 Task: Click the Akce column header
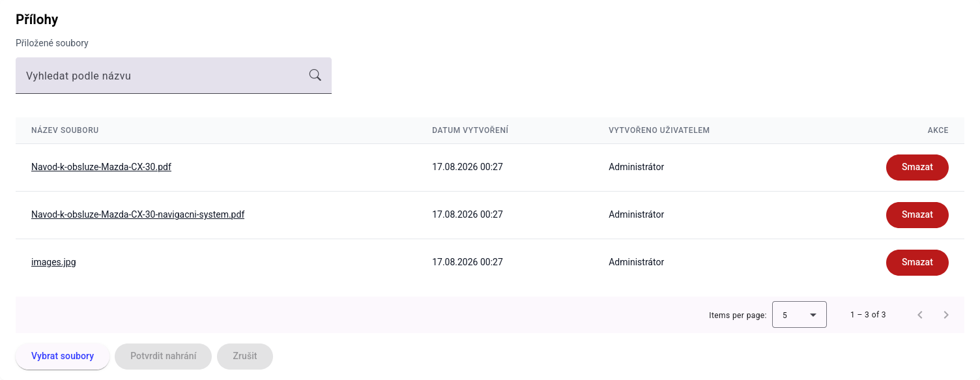click(x=938, y=130)
